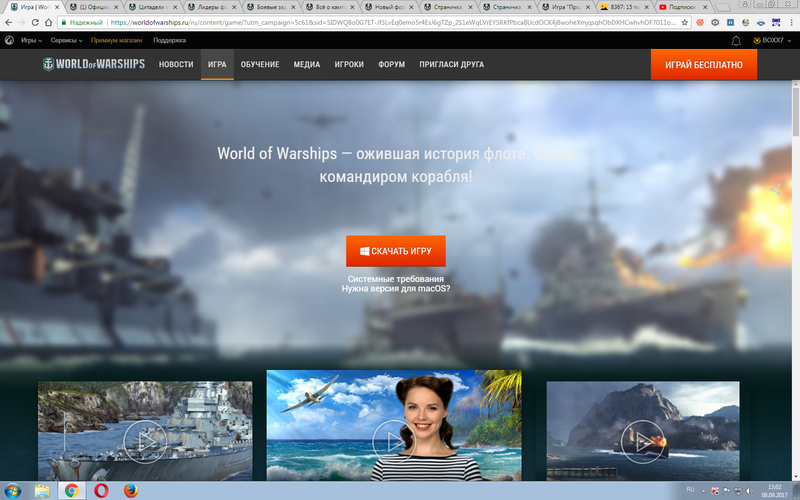Expand the 'Игры' dropdown menu
The height and width of the screenshot is (500, 800).
pyautogui.click(x=31, y=40)
